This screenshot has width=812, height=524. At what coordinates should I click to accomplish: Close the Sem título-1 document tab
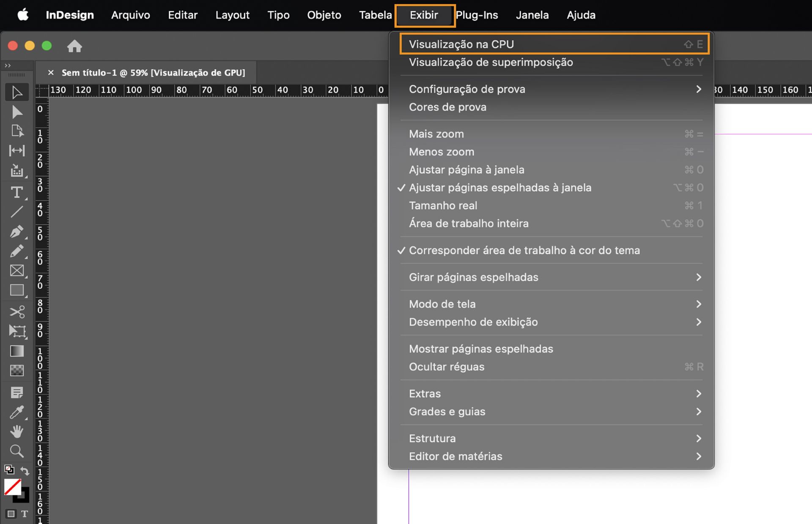51,72
